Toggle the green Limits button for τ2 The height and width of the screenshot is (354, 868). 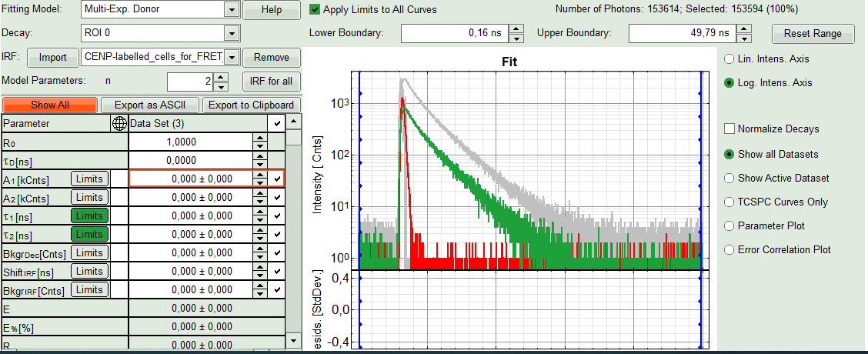[89, 234]
